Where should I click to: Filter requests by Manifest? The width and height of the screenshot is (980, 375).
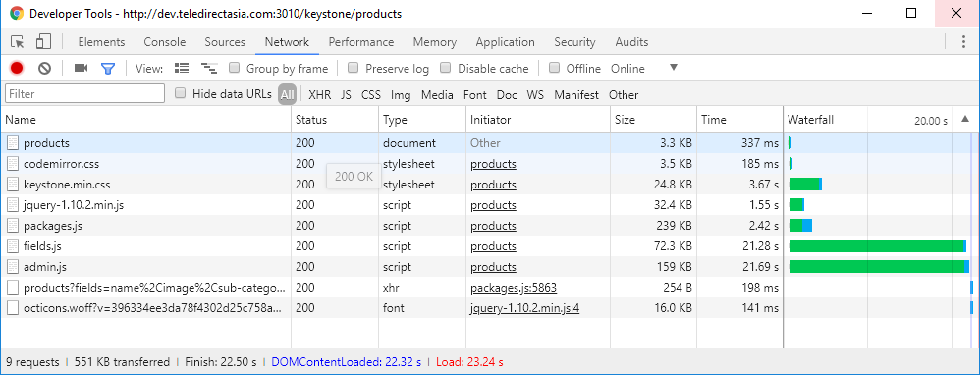576,95
